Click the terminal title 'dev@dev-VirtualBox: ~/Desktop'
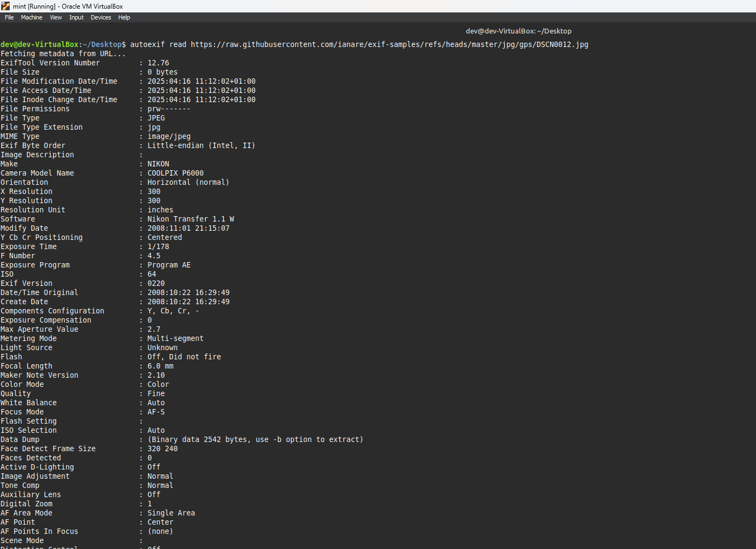The width and height of the screenshot is (756, 549). (x=519, y=31)
